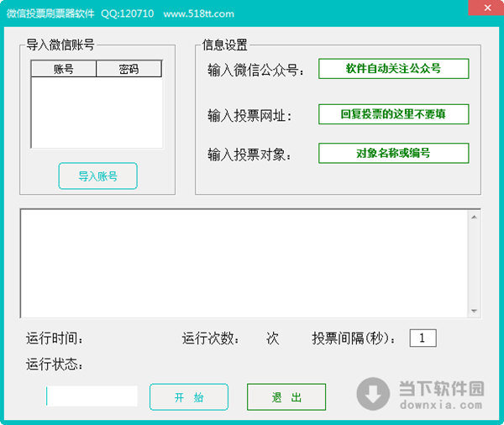Close the window with the red X
Viewport: 504px width, 425px height.
click(487, 8)
